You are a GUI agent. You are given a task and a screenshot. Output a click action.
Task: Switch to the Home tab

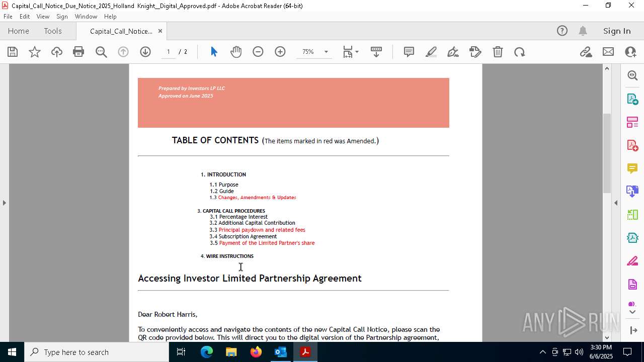point(19,31)
